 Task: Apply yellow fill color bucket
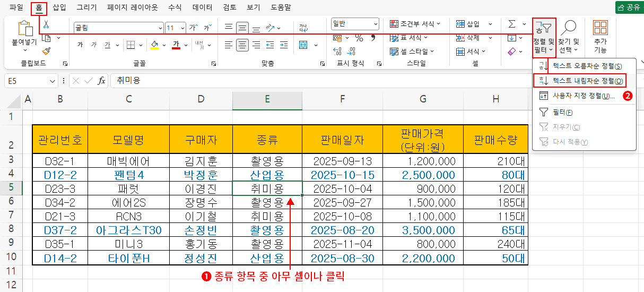point(154,45)
